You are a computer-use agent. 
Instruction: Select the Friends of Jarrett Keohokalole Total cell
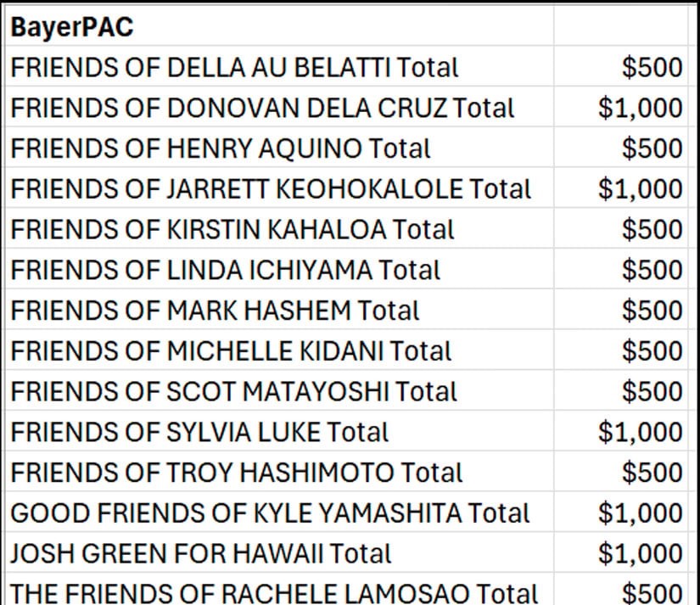[271, 188]
